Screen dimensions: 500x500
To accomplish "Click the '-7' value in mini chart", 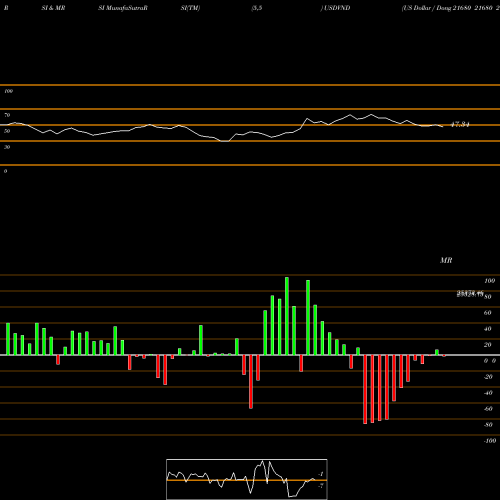I will point(321,486).
